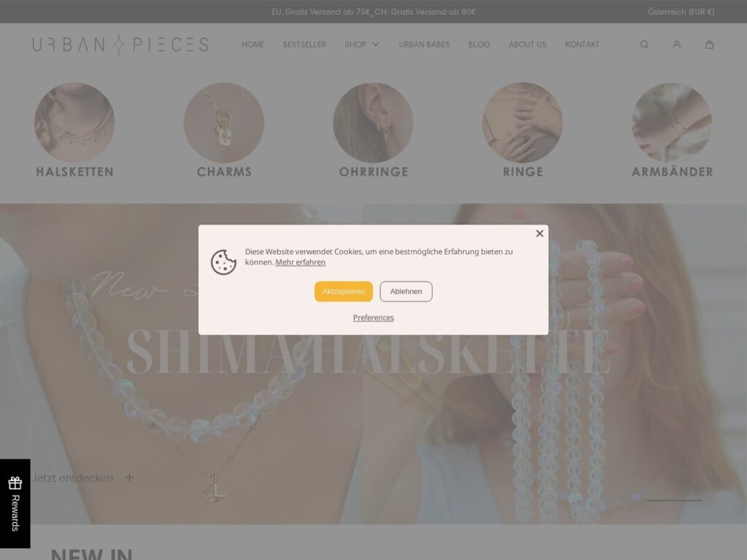
Task: Open the shopping bag cart icon
Action: click(x=709, y=44)
